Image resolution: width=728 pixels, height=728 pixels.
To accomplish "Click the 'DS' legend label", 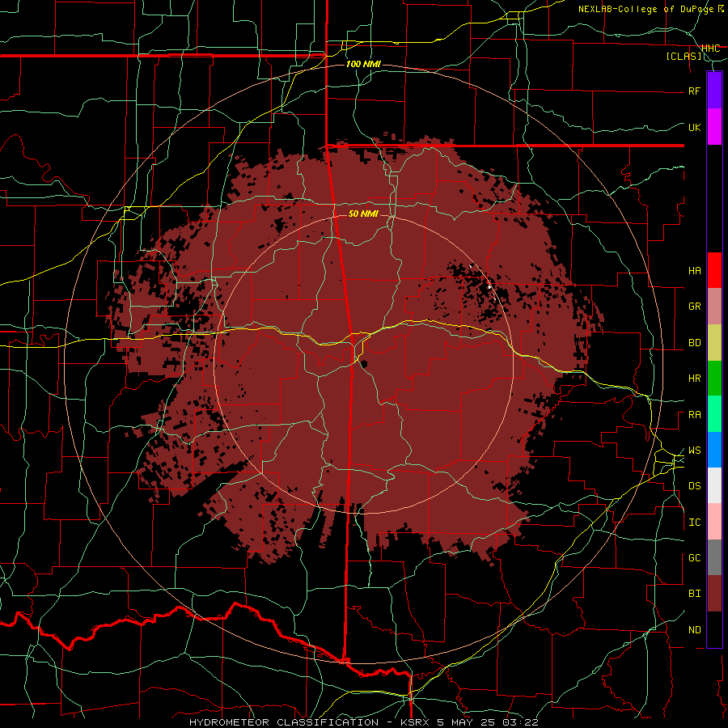I will 695,486.
